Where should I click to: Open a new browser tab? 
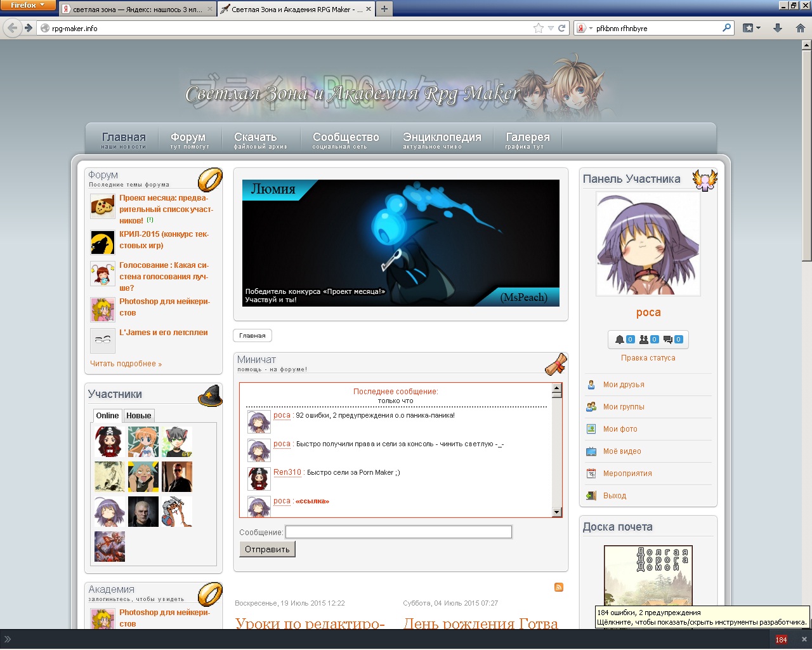(x=384, y=10)
